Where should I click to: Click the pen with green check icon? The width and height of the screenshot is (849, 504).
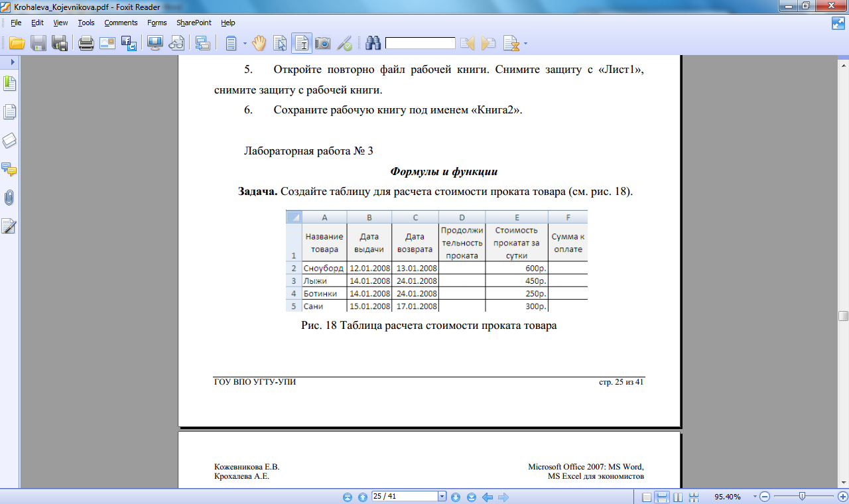[344, 44]
